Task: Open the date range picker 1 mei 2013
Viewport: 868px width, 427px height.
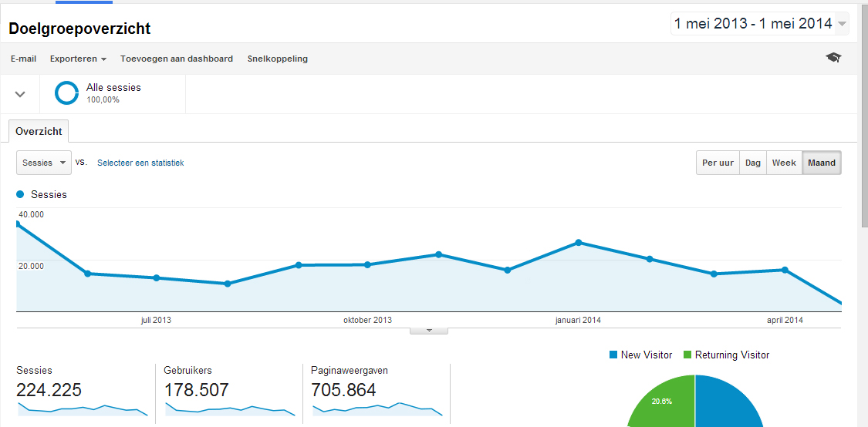Action: 759,24
